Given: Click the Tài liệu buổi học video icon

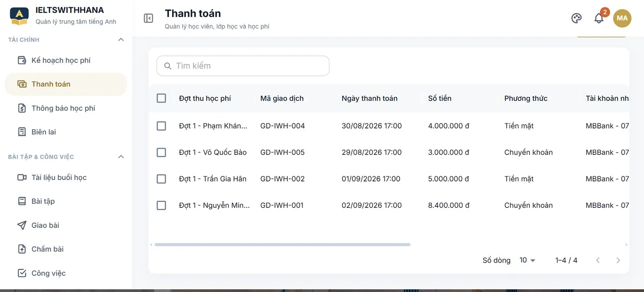Looking at the screenshot, I should [22, 177].
